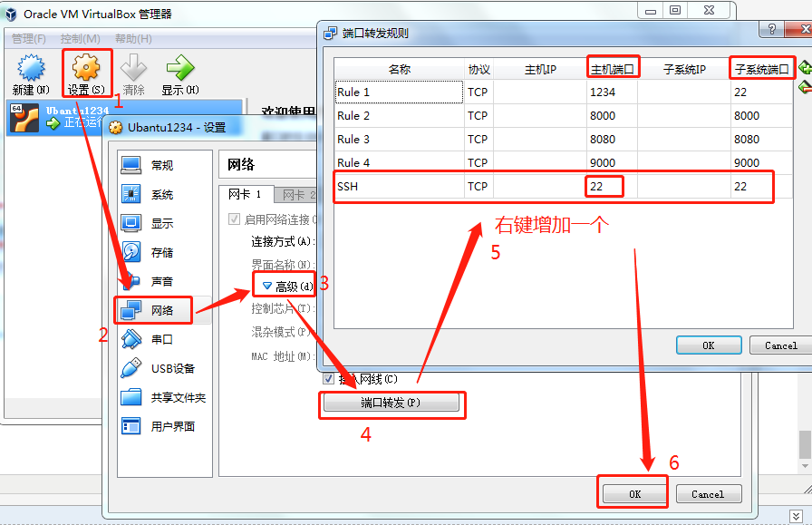Image resolution: width=812 pixels, height=525 pixels.
Task: Click OK in Ubantu1234 settings dialog
Action: pyautogui.click(x=634, y=494)
